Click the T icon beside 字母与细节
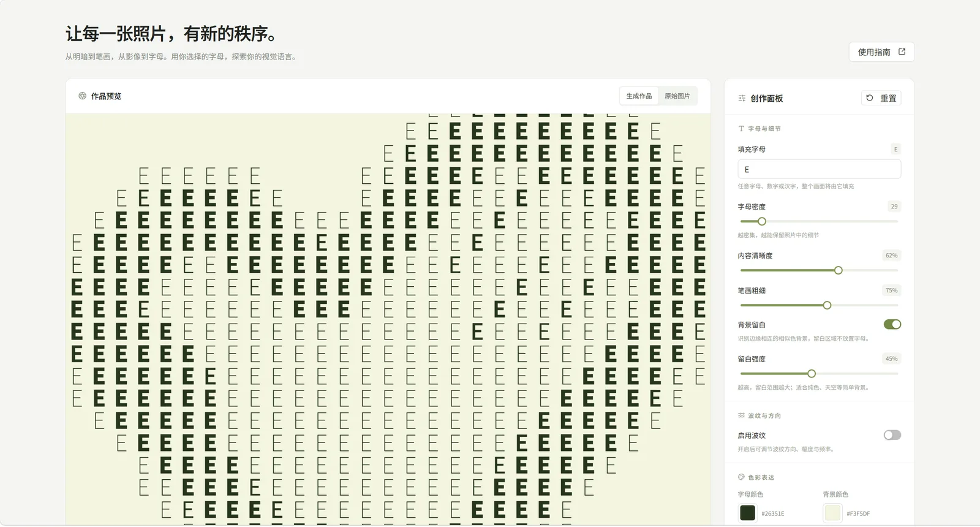Image resolution: width=980 pixels, height=527 pixels. 741,129
